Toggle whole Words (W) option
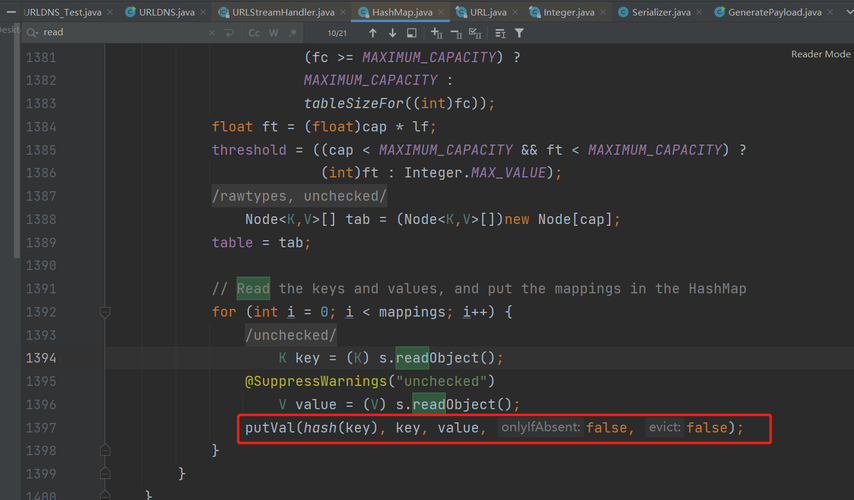854x500 pixels. click(273, 33)
